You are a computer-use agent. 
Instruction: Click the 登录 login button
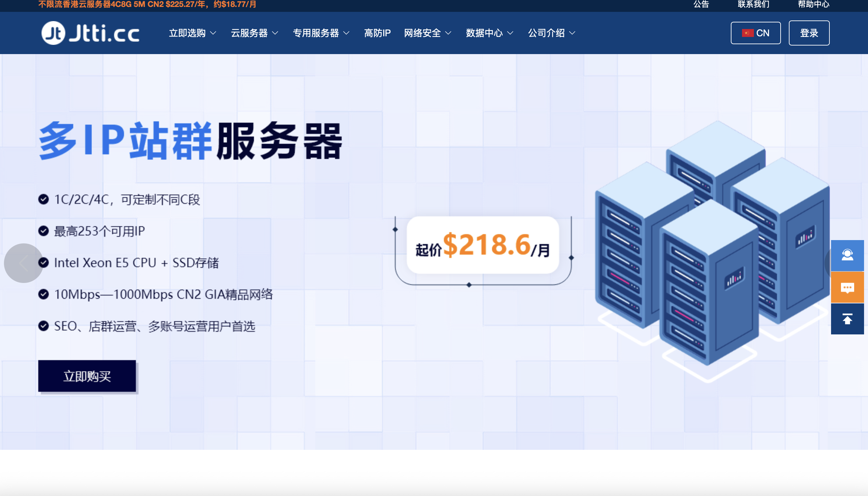[x=809, y=33]
